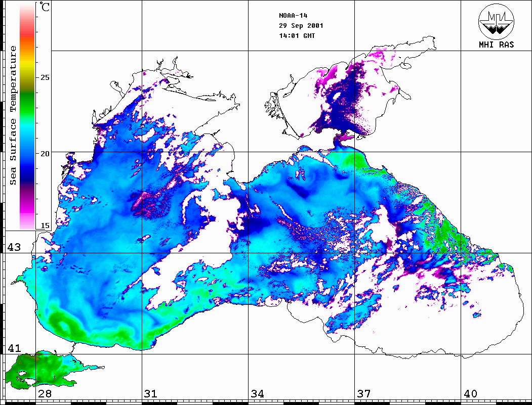This screenshot has width=532, height=405.
Task: Click the 'MHI RAS' caption text
Action: (x=497, y=44)
